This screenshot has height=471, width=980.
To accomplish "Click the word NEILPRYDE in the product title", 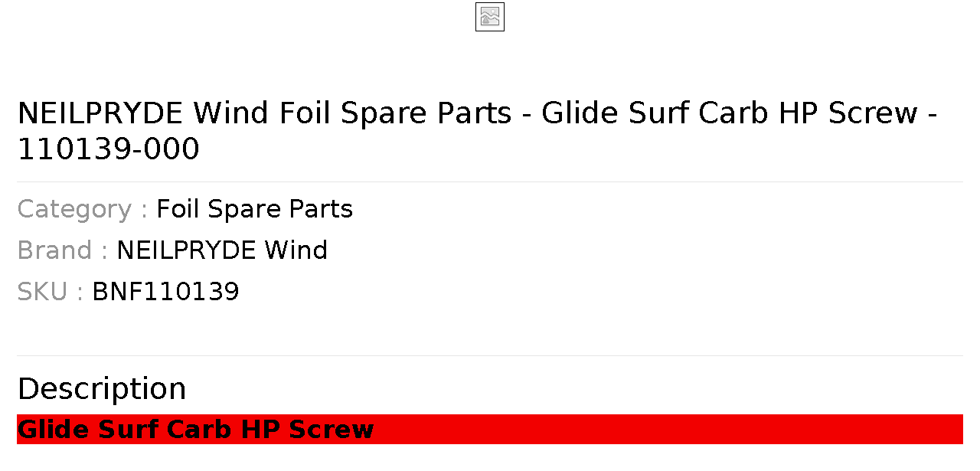I will (x=100, y=113).
